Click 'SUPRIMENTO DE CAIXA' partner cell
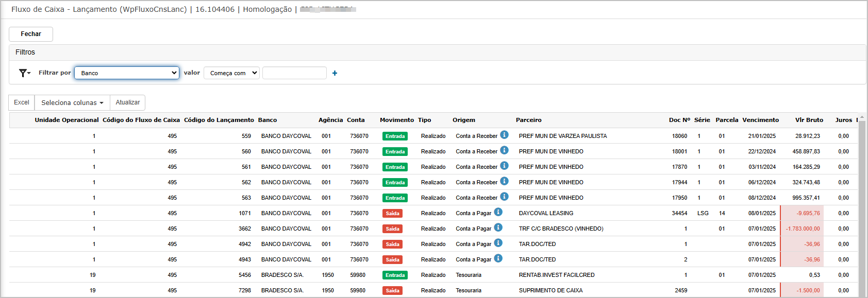The width and height of the screenshot is (868, 298). 550,290
